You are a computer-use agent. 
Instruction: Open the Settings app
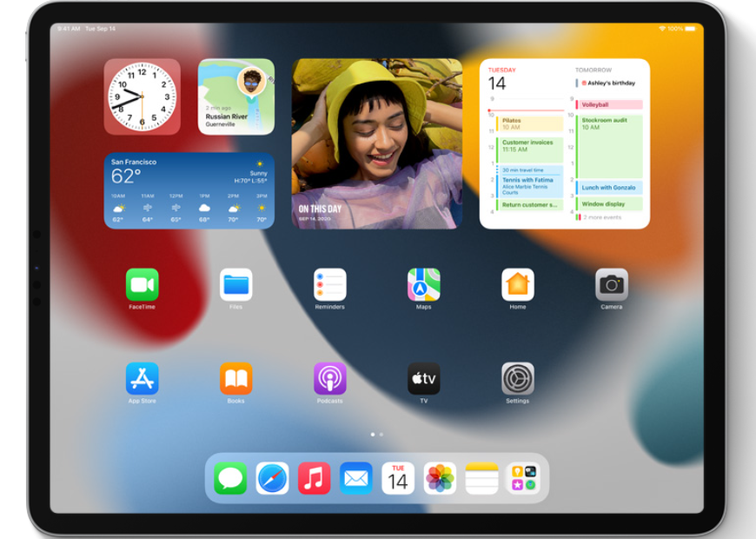(x=517, y=378)
